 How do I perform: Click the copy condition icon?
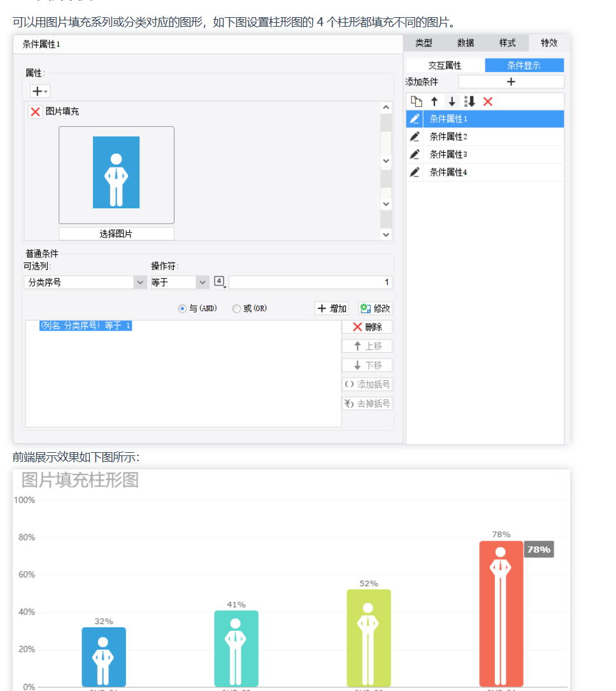coord(416,102)
